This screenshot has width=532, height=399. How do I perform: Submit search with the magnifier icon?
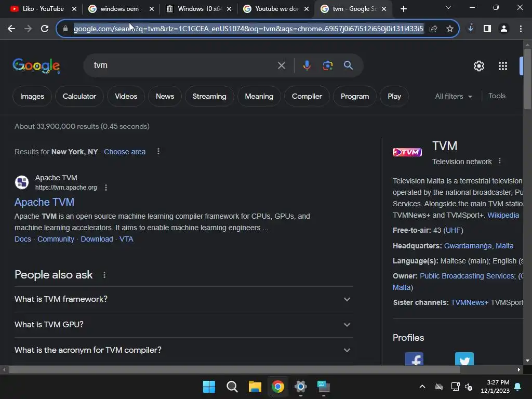click(x=348, y=65)
